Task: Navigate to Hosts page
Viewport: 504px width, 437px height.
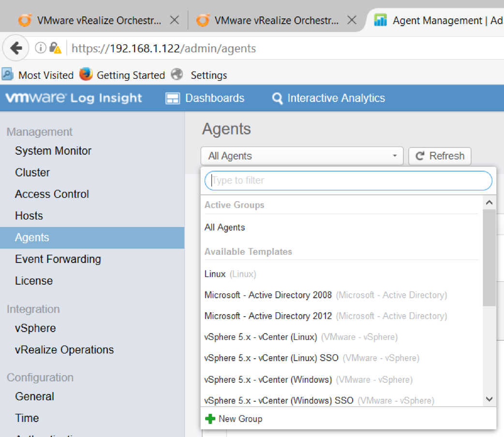Action: pyautogui.click(x=29, y=216)
